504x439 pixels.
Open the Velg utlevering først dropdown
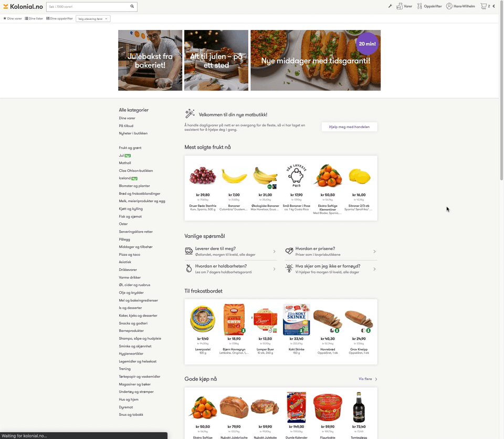(93, 19)
